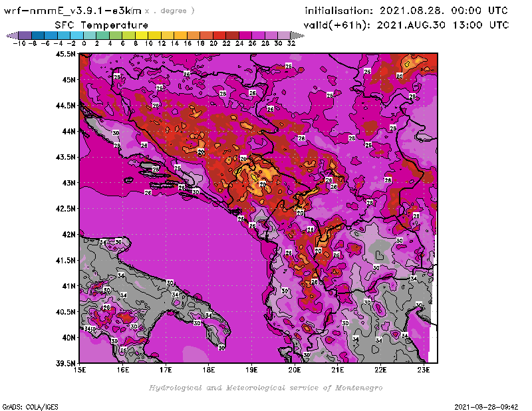Click the longitude label "23E"
Image resolution: width=532 pixels, height=411 pixels.
424,370
